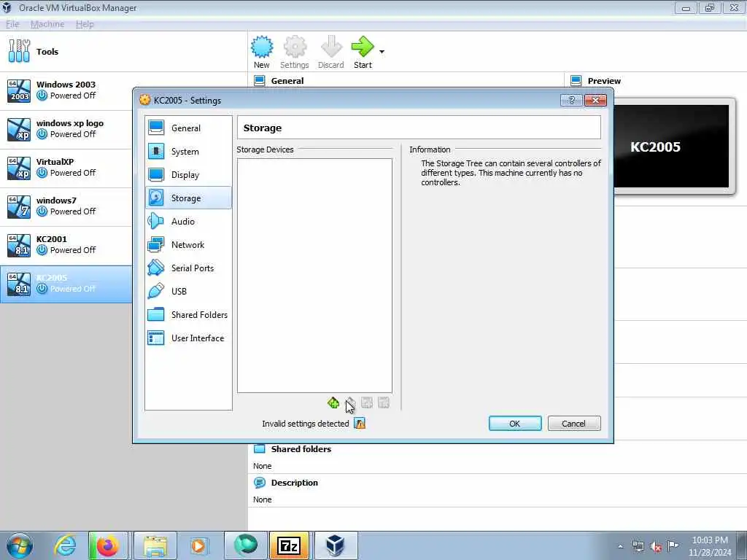Select the VirtualXP virtual machine
Viewport: 747px width, 560px height.
66,168
